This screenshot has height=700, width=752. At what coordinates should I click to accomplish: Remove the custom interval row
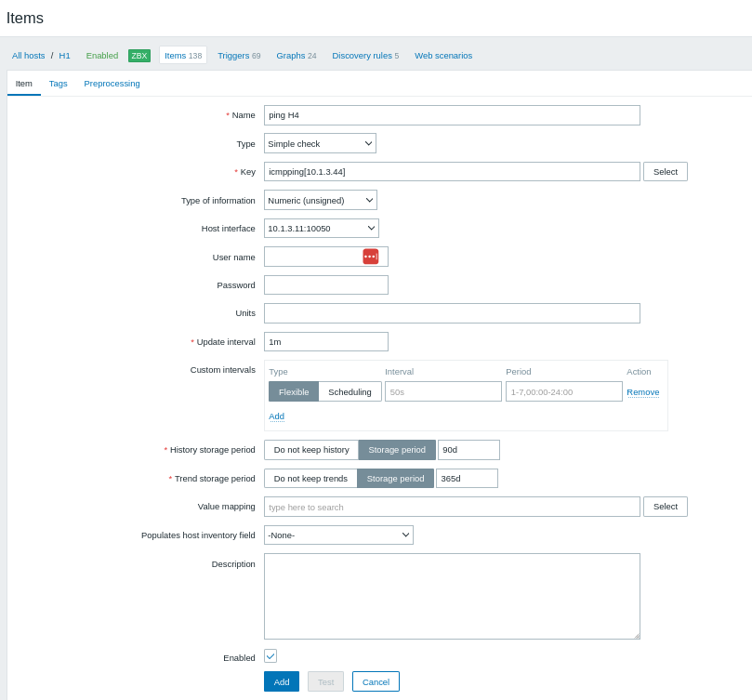pyautogui.click(x=642, y=392)
